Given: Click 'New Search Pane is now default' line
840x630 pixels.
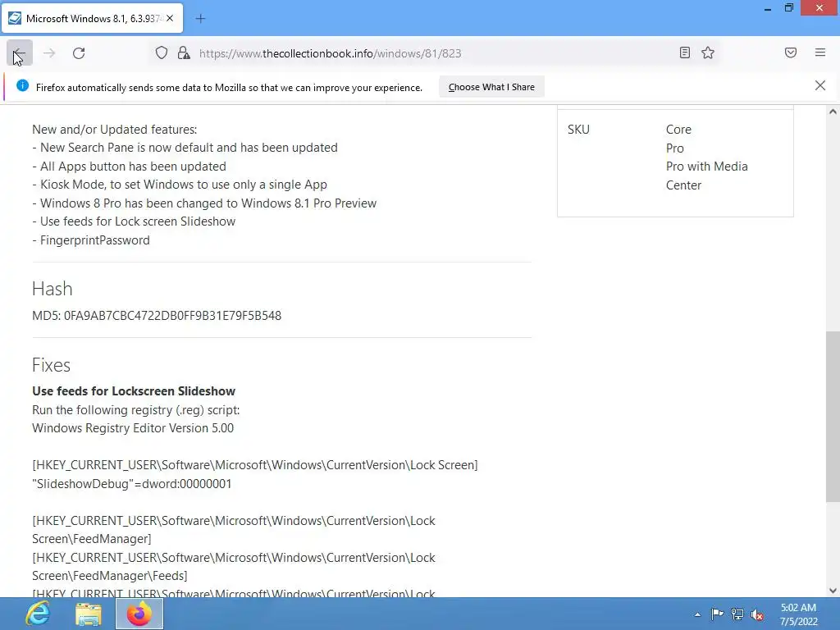Looking at the screenshot, I should [x=185, y=148].
